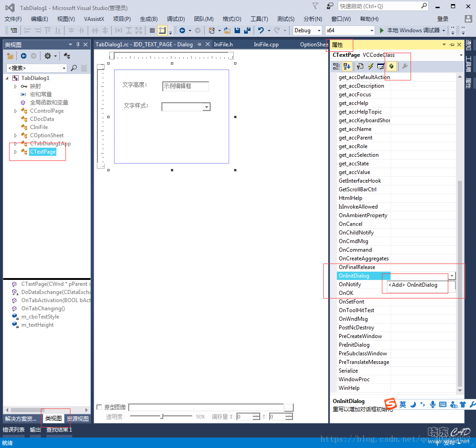Image resolution: width=476 pixels, height=448 pixels.
Task: Click the user account avatar icon
Action: (x=468, y=19)
